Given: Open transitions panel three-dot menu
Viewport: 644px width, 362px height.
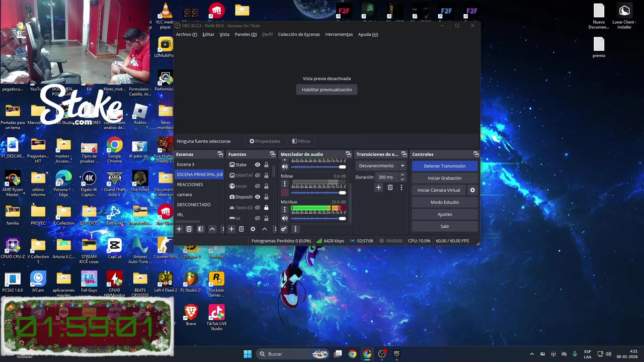Looking at the screenshot, I should (401, 188).
